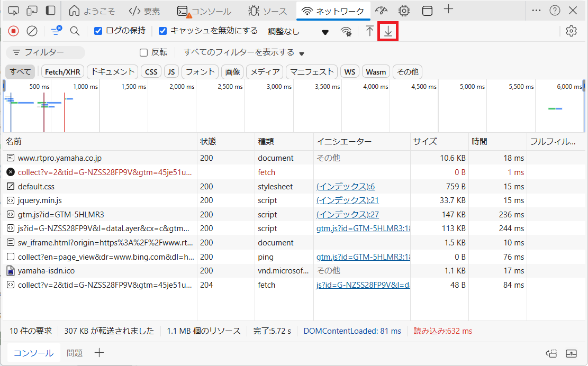Switch to the ソース tab

[267, 11]
